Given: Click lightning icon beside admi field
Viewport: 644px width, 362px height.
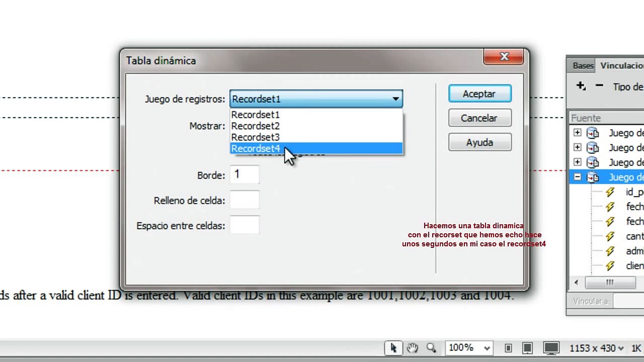Looking at the screenshot, I should pyautogui.click(x=610, y=251).
